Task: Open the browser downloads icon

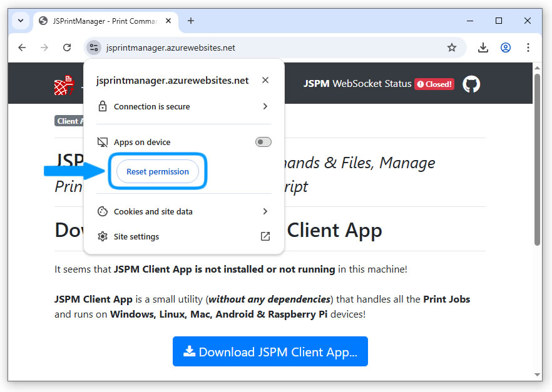Action: (483, 48)
